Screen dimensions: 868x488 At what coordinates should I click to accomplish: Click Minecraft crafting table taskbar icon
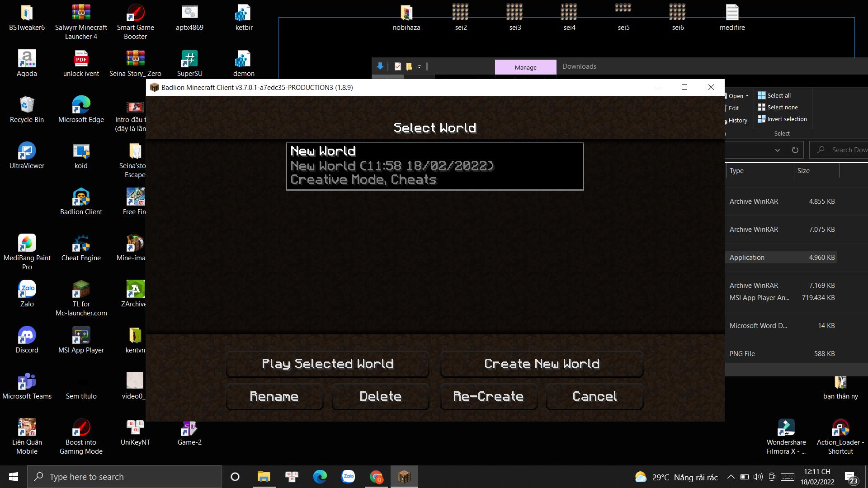tap(404, 477)
